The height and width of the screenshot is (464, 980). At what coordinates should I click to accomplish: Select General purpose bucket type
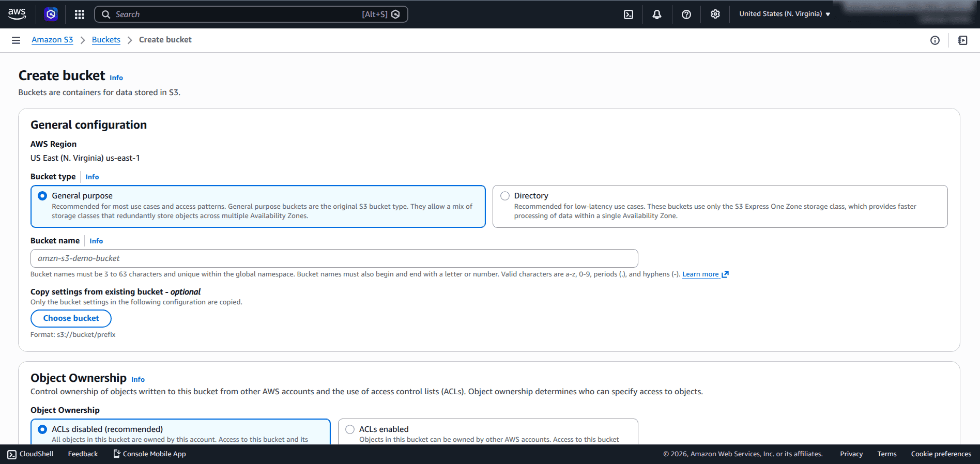[x=258, y=206]
